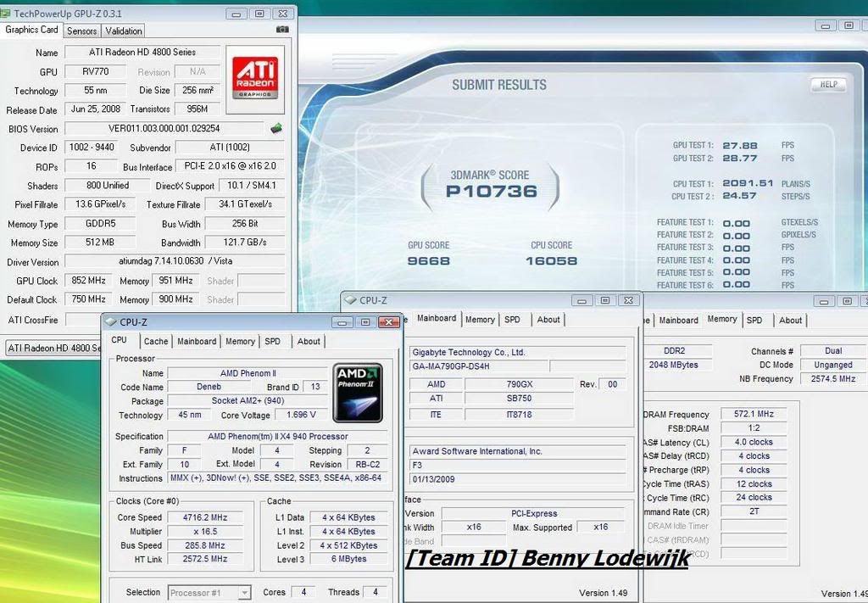
Task: Click the front CPU-Z title bar icon
Action: tap(111, 321)
